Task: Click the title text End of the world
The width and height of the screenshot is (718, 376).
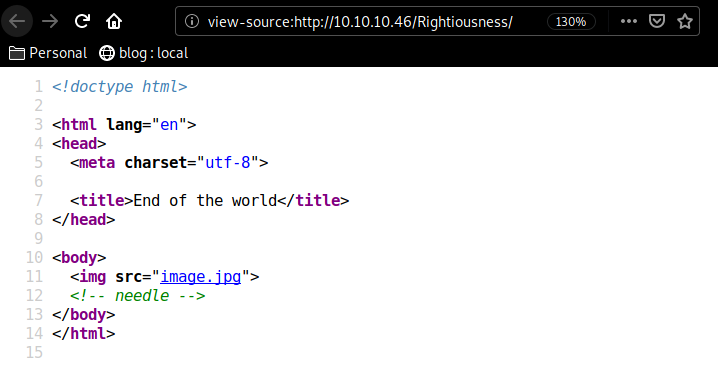Action: (x=205, y=201)
